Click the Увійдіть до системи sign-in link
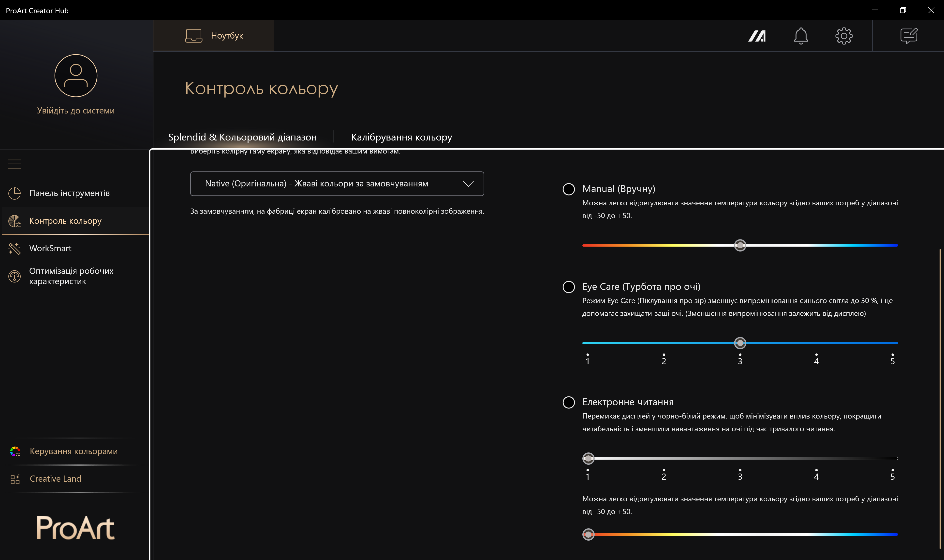The width and height of the screenshot is (944, 560). tap(75, 111)
